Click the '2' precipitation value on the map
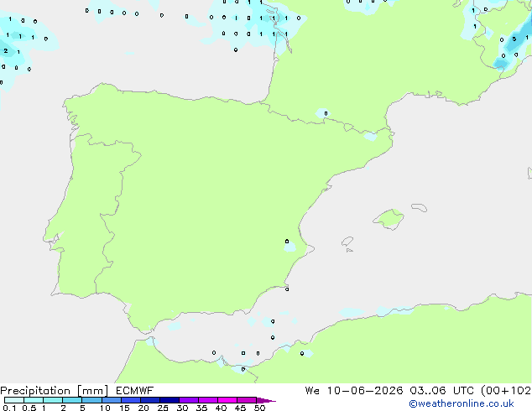532x411 pixels. (x=6, y=51)
